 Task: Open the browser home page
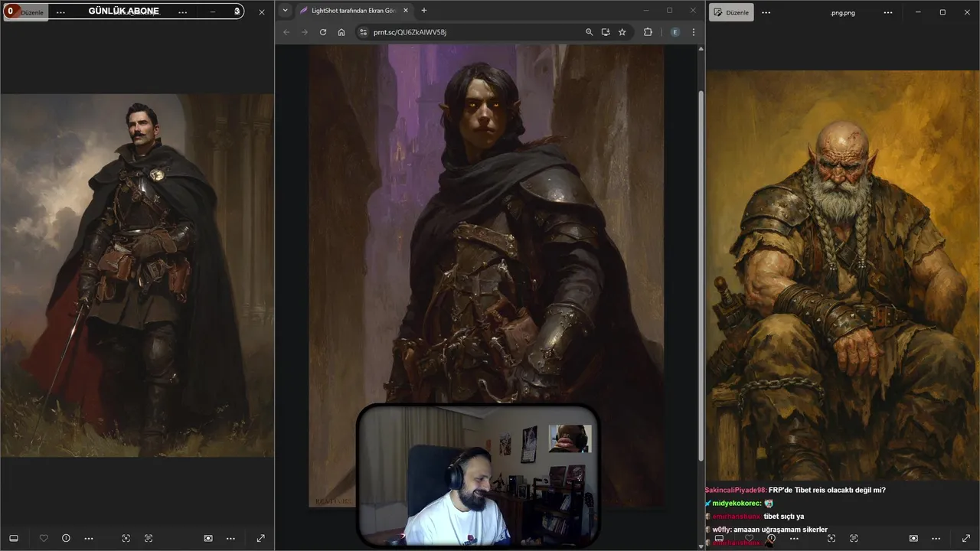coord(341,32)
